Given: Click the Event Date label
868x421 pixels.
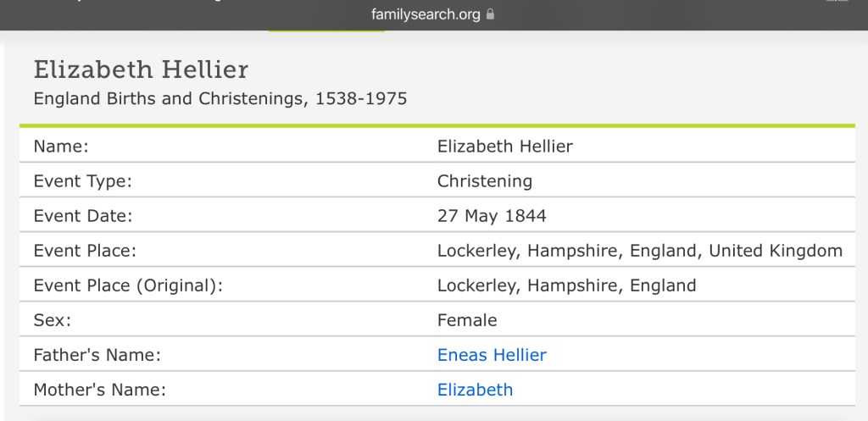Looking at the screenshot, I should pos(82,216).
